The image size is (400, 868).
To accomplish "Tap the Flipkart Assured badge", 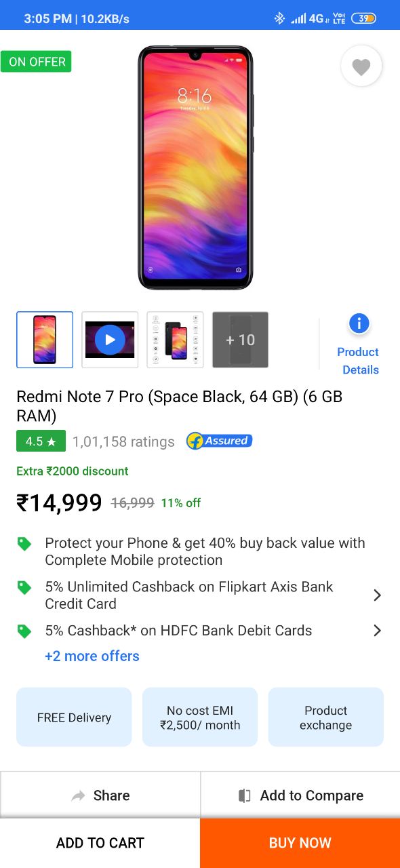I will pyautogui.click(x=219, y=441).
